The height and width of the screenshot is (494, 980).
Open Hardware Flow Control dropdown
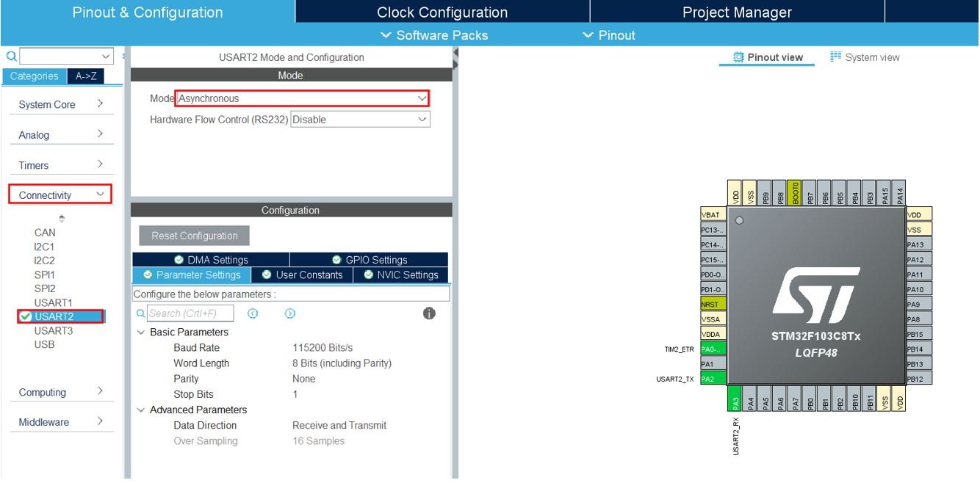[361, 120]
